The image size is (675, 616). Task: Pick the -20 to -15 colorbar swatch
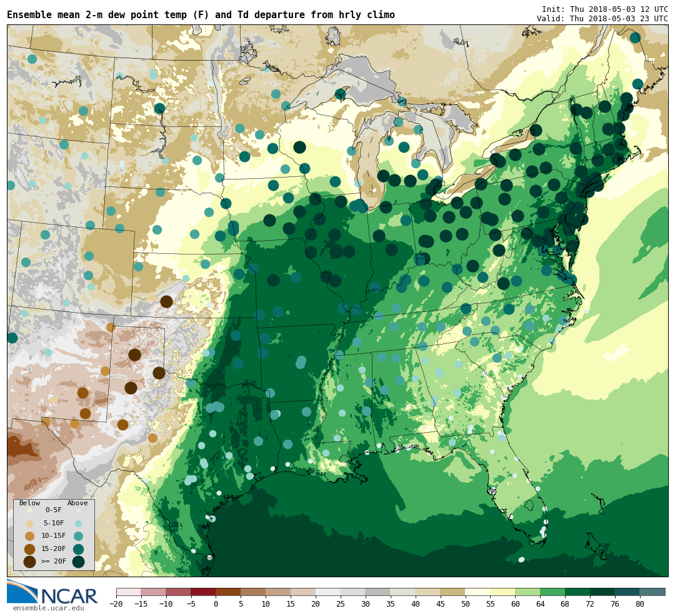point(129,592)
